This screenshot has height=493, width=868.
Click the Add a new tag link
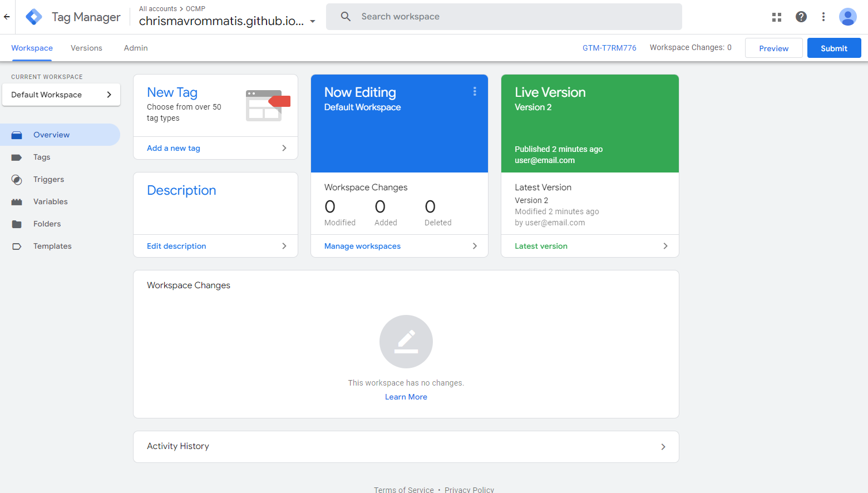[174, 148]
